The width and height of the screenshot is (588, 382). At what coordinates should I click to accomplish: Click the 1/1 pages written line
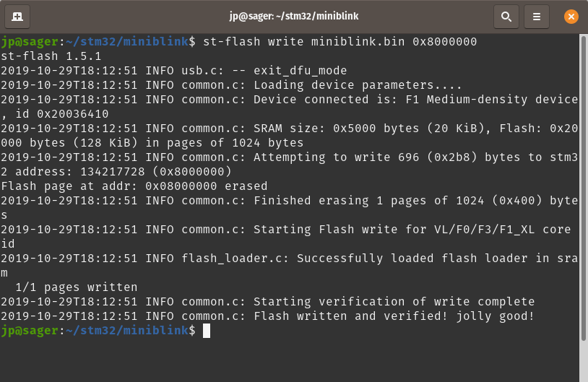[x=76, y=287]
